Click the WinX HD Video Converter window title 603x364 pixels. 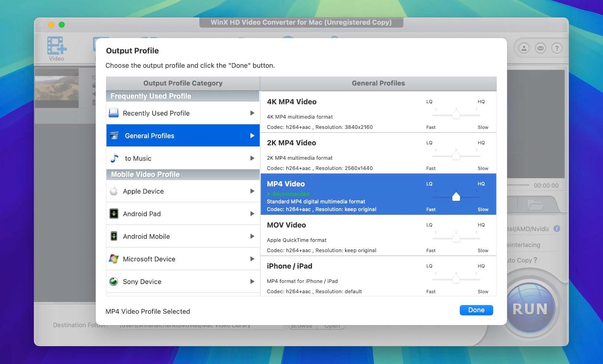pos(301,22)
